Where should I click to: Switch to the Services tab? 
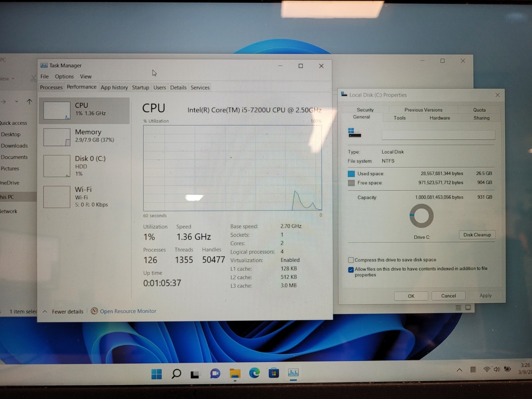(200, 87)
